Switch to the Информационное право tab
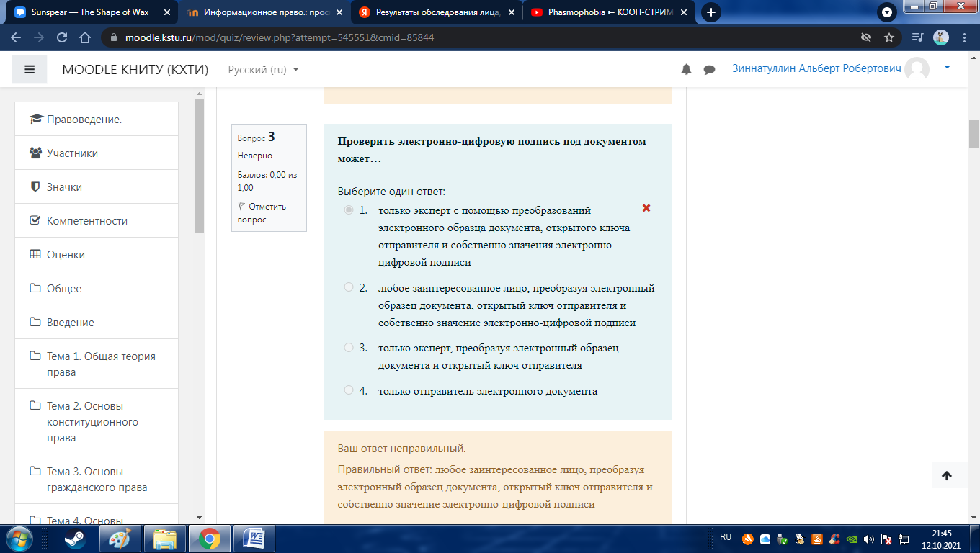 coord(263,12)
